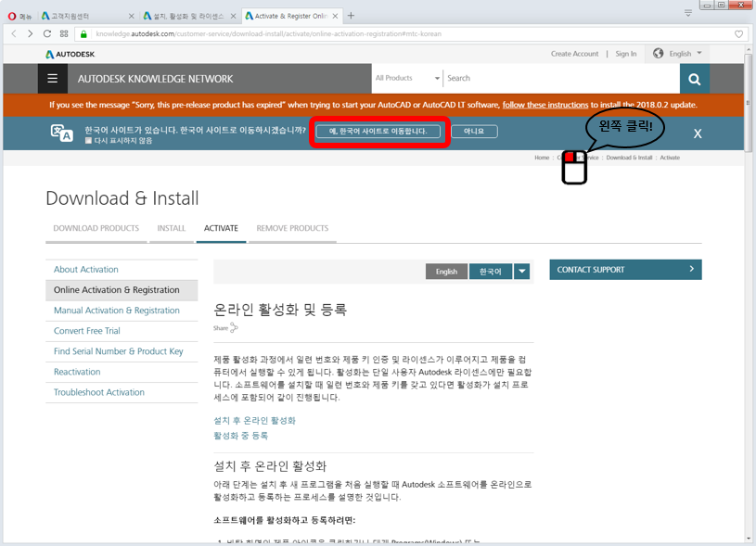
Task: Reload the page with the refresh icon
Action: click(46, 33)
